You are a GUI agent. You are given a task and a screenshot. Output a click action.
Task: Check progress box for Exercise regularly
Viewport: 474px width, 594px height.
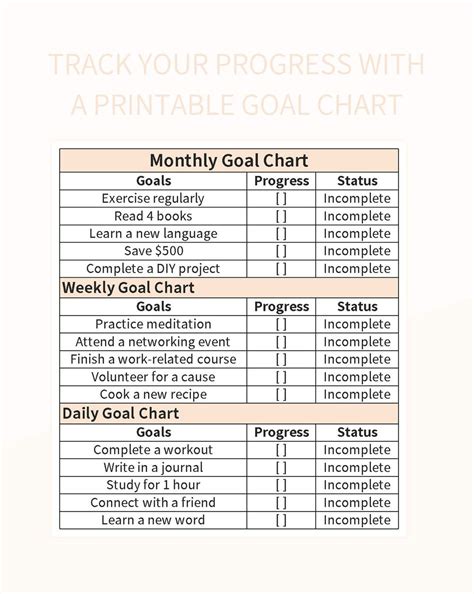click(x=281, y=199)
